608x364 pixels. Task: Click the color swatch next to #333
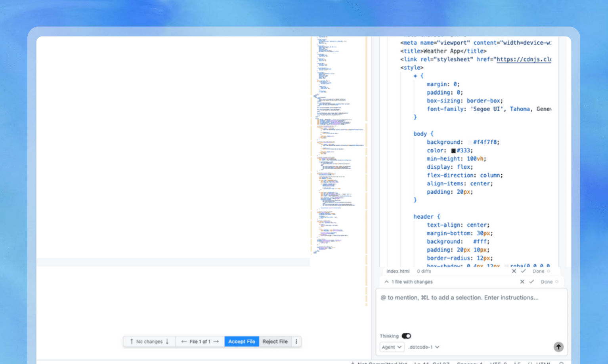453,150
